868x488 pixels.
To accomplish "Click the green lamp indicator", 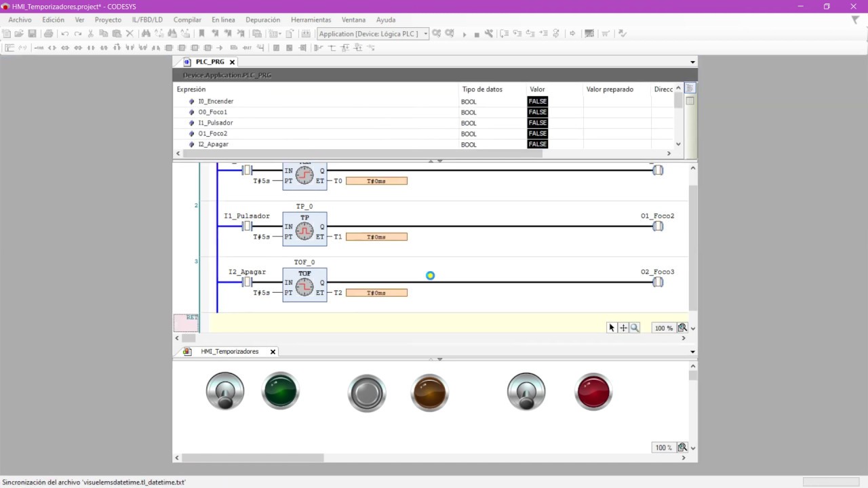I will coord(281,390).
